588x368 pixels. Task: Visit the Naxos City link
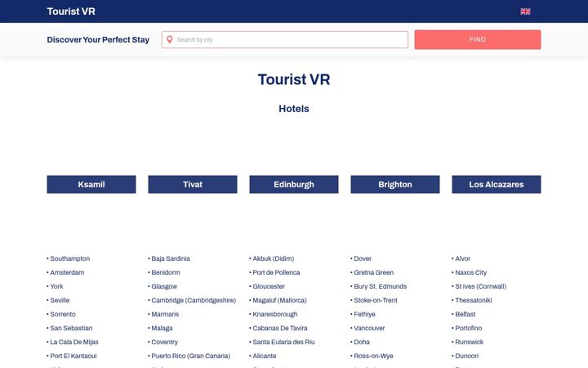(x=471, y=272)
